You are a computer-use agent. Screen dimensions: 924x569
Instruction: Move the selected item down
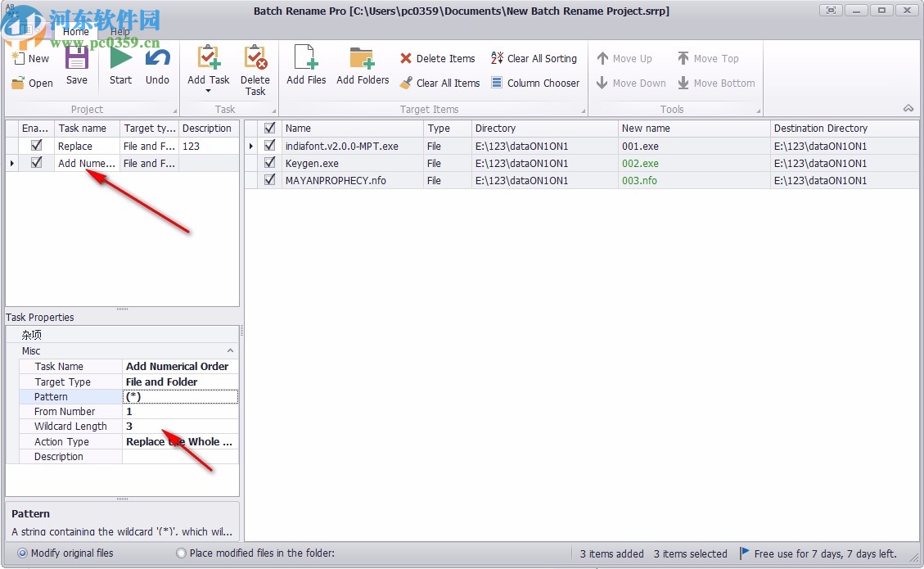631,84
